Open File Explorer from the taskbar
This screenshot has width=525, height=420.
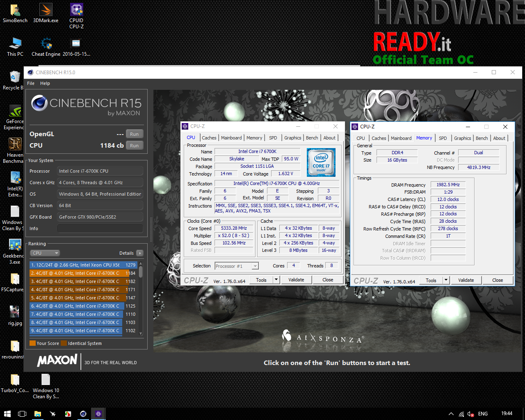pyautogui.click(x=38, y=414)
